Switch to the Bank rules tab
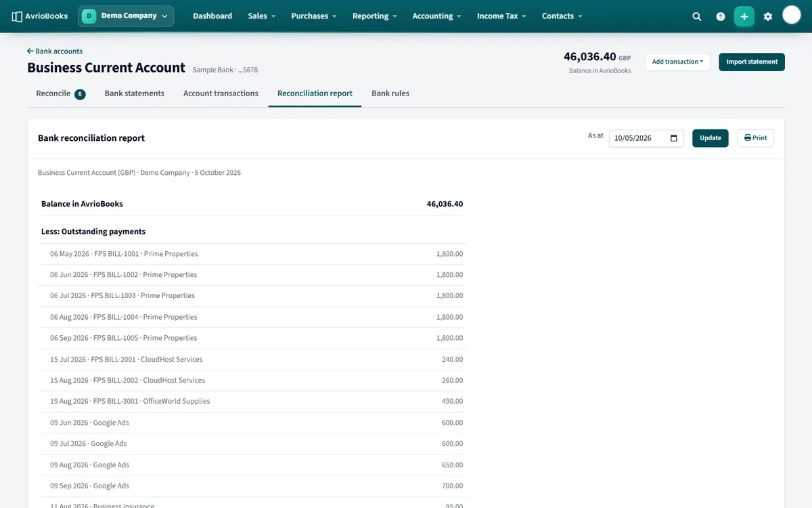The height and width of the screenshot is (508, 812). (390, 93)
